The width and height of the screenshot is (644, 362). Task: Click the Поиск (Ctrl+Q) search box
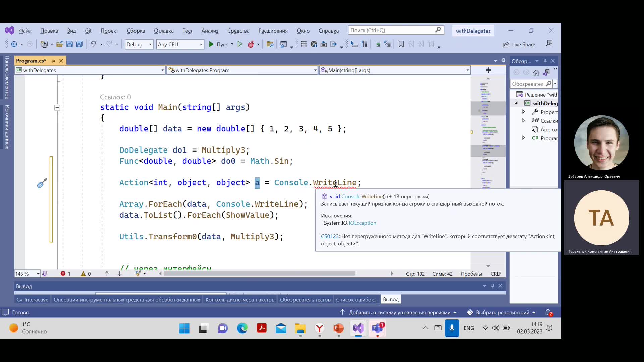point(396,30)
